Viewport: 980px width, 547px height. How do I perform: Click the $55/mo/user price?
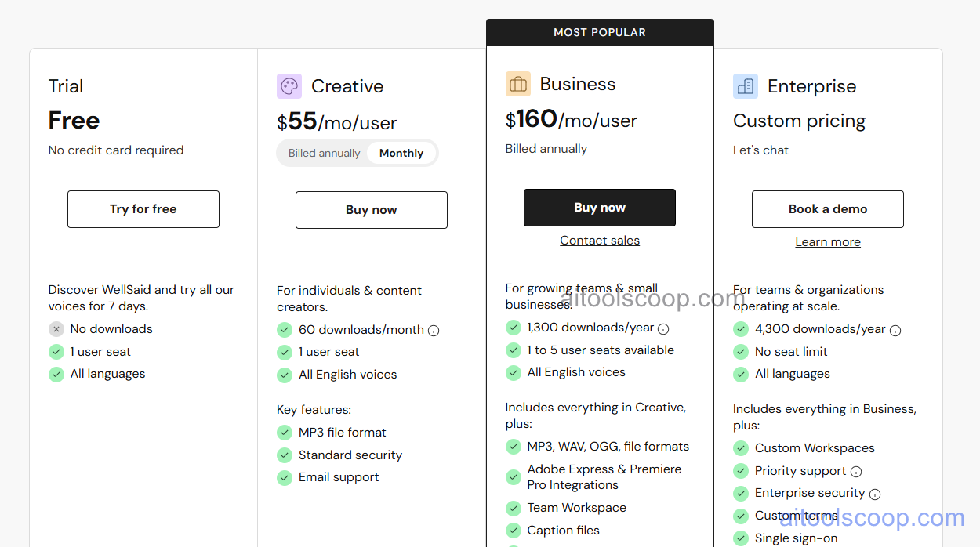(x=337, y=122)
